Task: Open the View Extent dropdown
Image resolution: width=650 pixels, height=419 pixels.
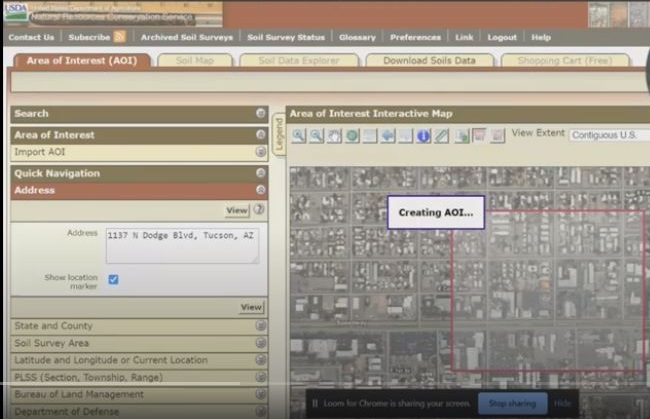Action: click(x=608, y=134)
